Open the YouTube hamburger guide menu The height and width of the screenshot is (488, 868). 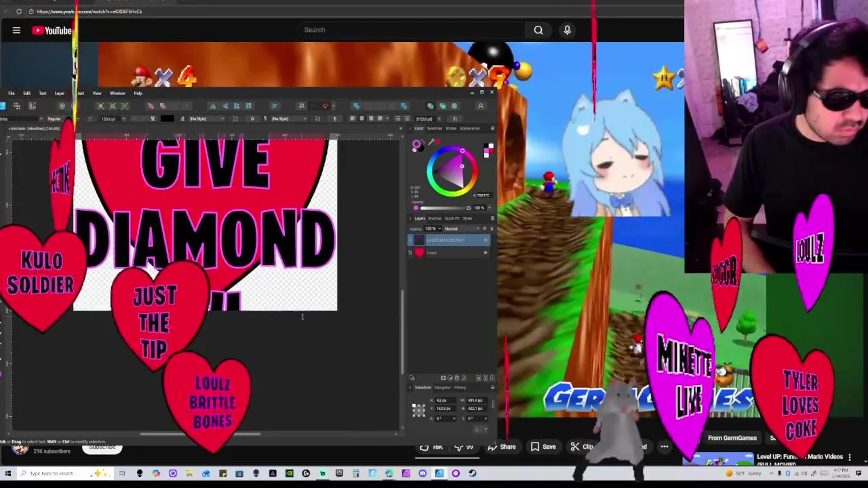click(x=16, y=30)
